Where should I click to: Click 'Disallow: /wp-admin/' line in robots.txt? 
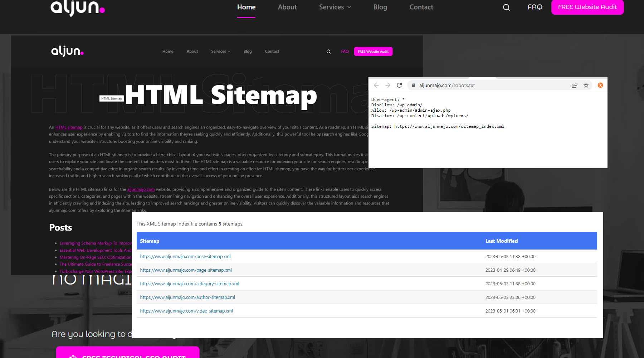[x=397, y=105]
